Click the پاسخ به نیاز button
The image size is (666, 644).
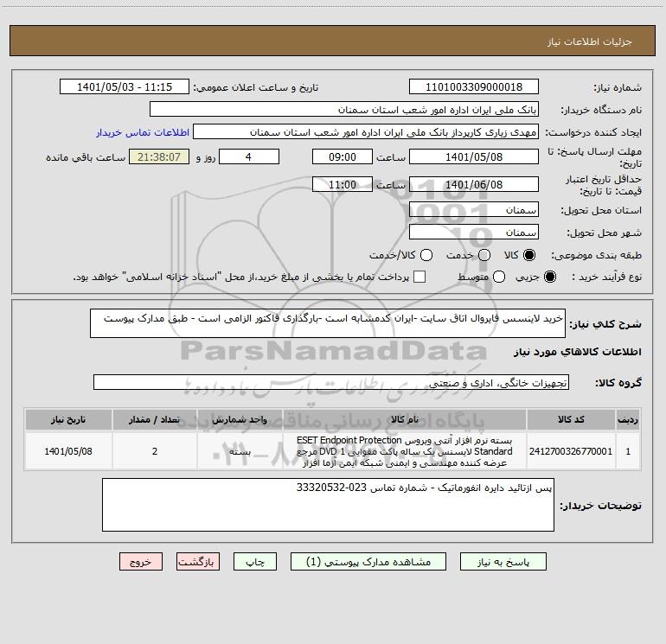[x=503, y=562]
